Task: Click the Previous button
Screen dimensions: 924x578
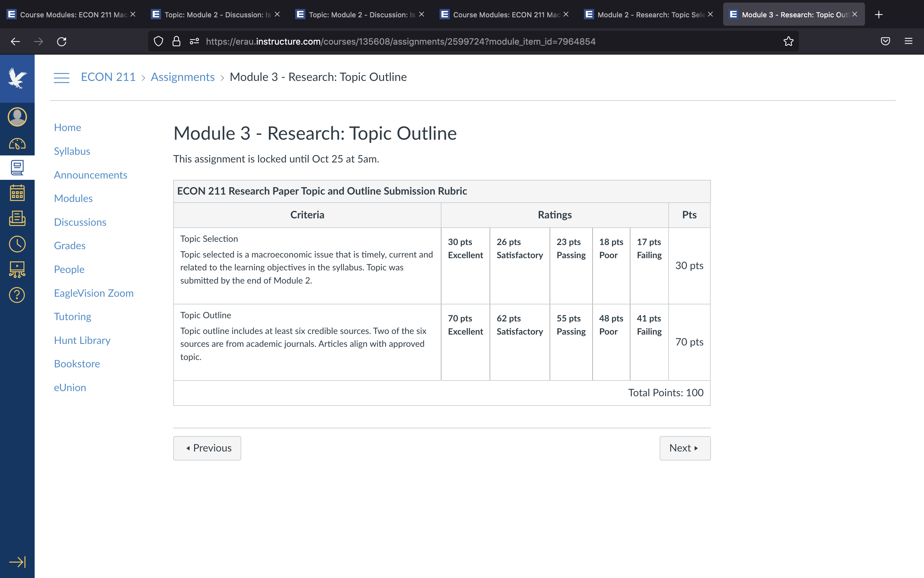Action: tap(207, 448)
